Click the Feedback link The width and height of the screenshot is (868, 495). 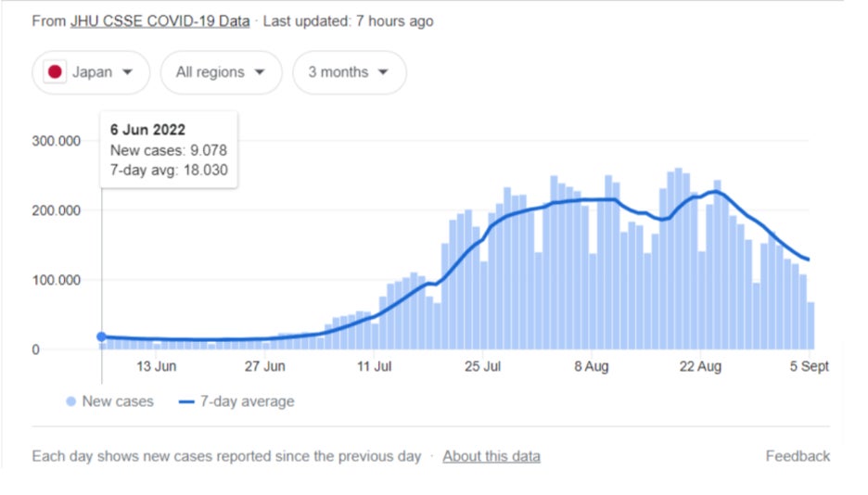[x=798, y=456]
